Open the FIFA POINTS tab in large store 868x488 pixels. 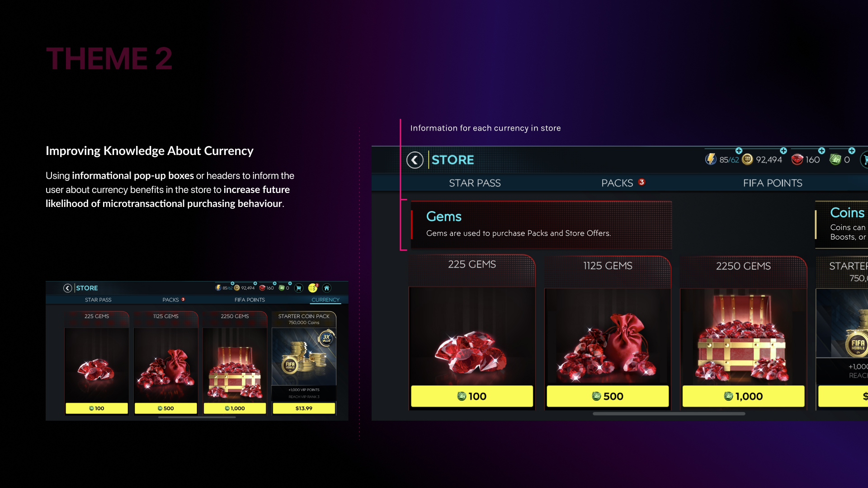click(x=773, y=183)
